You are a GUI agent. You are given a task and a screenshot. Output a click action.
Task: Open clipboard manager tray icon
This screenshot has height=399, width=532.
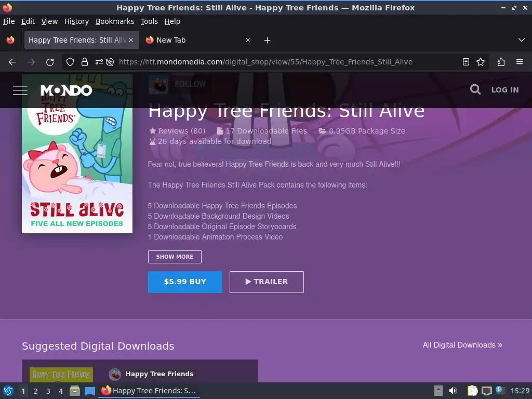coord(472,391)
